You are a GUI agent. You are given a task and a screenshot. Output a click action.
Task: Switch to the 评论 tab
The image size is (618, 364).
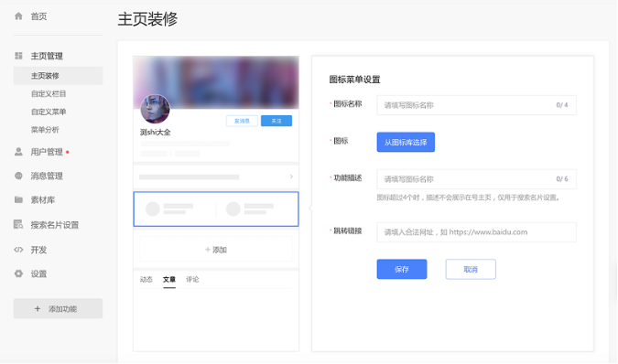[x=192, y=279]
